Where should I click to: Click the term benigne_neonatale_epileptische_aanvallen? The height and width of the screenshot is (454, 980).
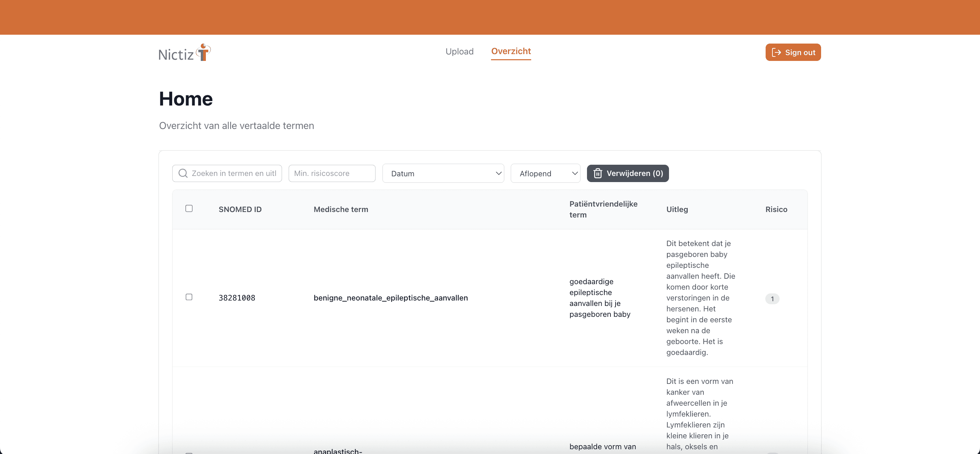tap(391, 298)
